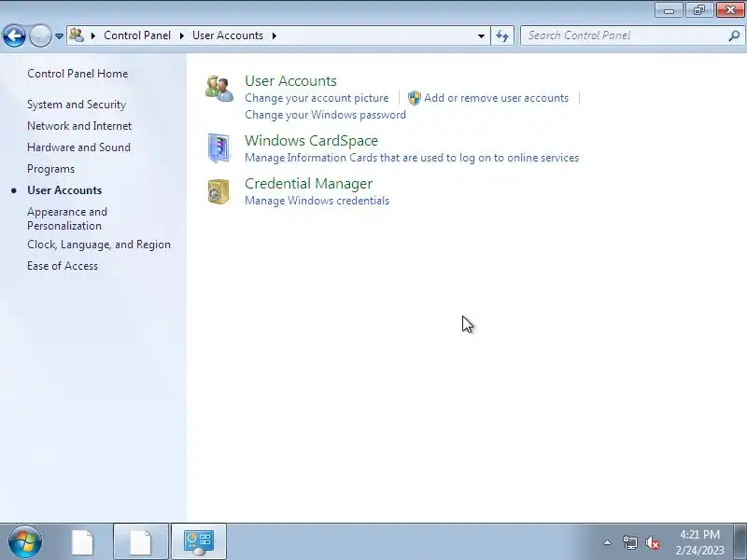This screenshot has height=560, width=747.
Task: Open System and Security category
Action: (77, 105)
